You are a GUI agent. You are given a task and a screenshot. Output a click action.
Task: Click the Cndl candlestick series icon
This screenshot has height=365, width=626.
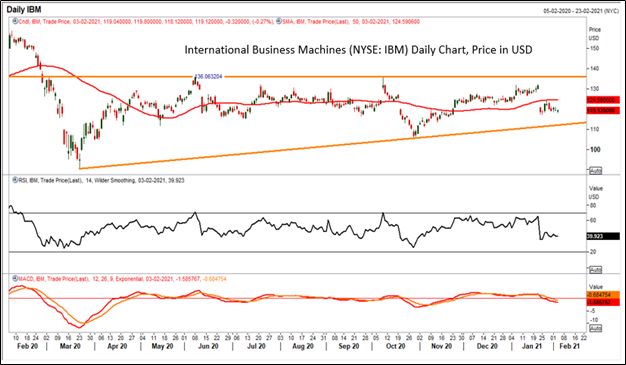15,22
